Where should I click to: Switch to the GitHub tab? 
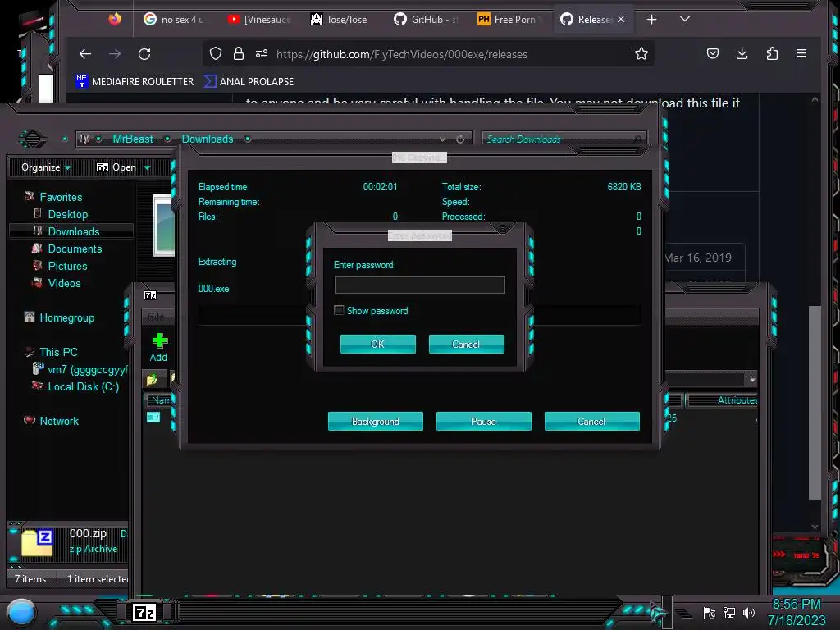[x=426, y=20]
